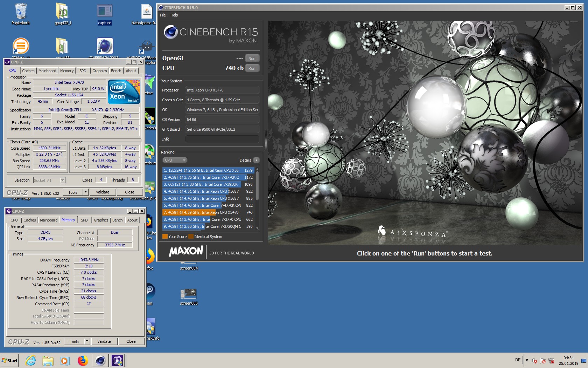This screenshot has height=368, width=588.
Task: Click Validate in upper CPU-Z window
Action: click(103, 192)
